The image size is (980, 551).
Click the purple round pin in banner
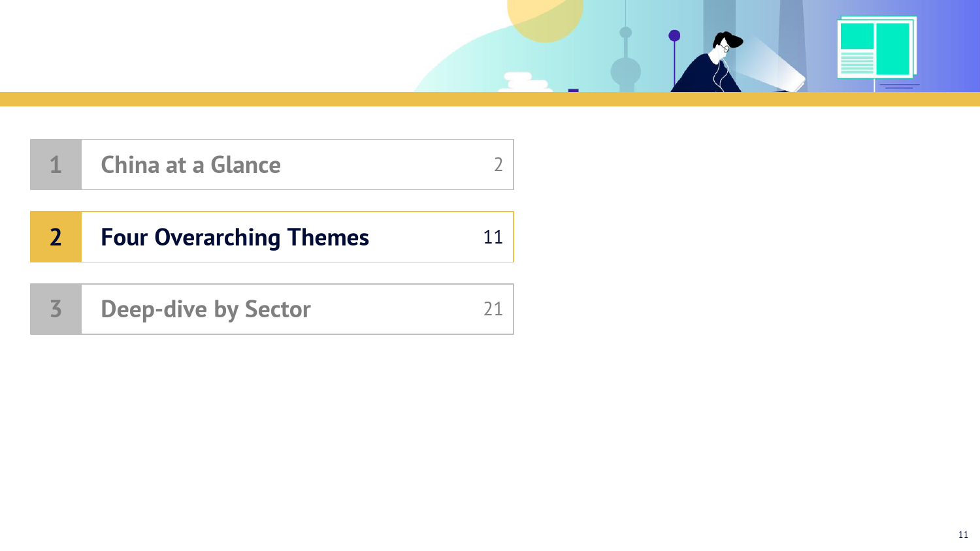(x=674, y=36)
